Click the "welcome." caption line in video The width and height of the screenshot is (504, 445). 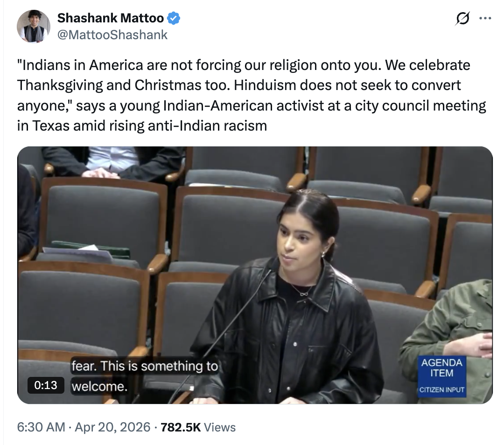[x=99, y=387]
